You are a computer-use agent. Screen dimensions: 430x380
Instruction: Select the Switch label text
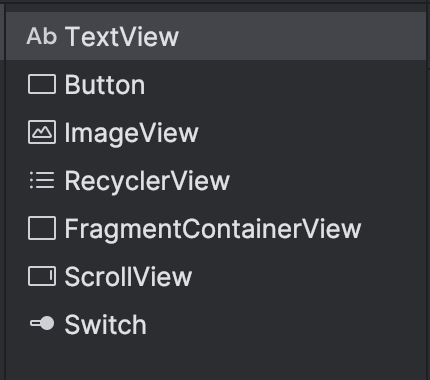pos(105,324)
